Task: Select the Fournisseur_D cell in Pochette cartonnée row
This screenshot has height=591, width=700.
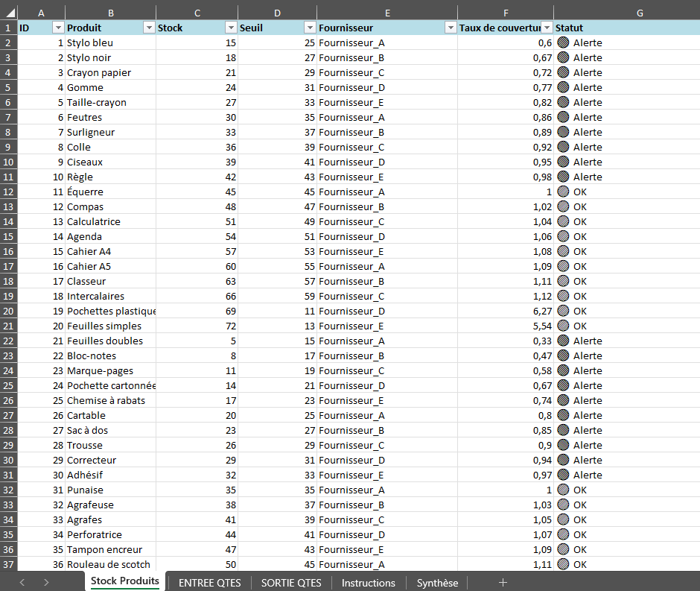Action: point(387,385)
